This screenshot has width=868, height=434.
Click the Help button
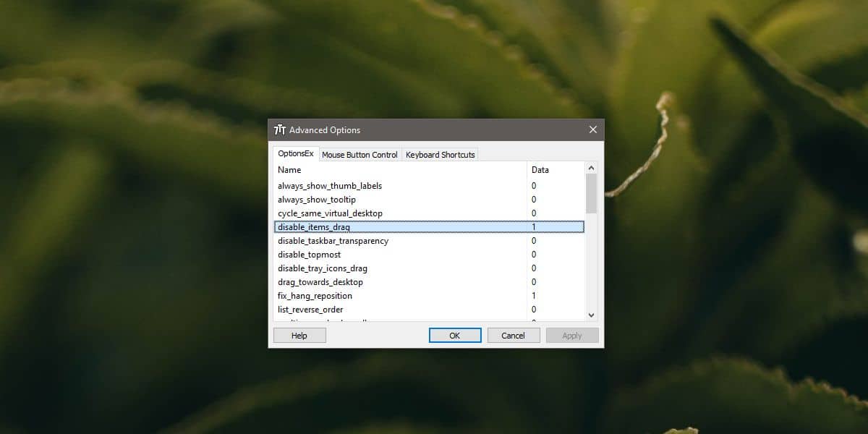299,336
